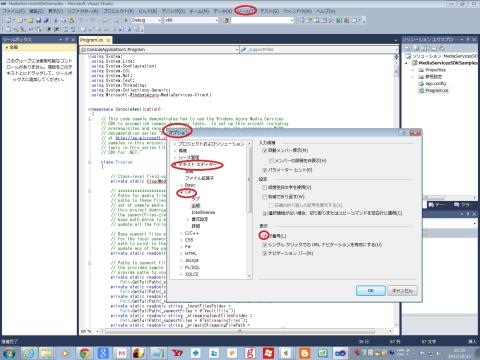Collapse the C# node in Options tree

(x=182, y=192)
